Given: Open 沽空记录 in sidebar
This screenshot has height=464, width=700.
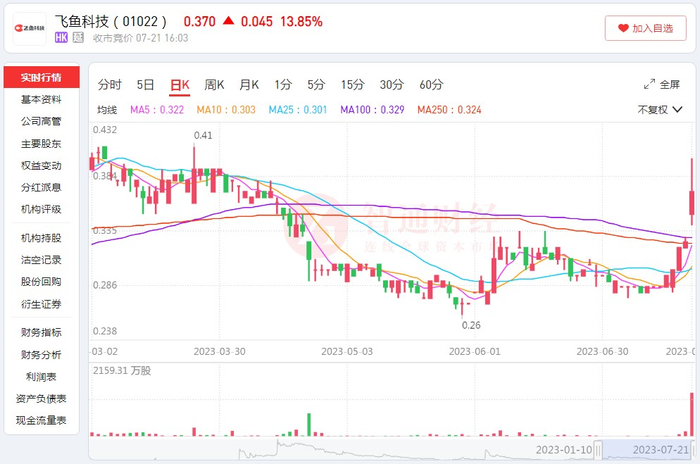Looking at the screenshot, I should tap(41, 260).
